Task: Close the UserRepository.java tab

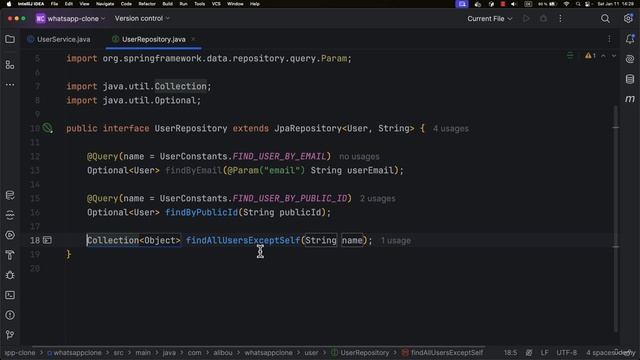Action: pyautogui.click(x=193, y=39)
